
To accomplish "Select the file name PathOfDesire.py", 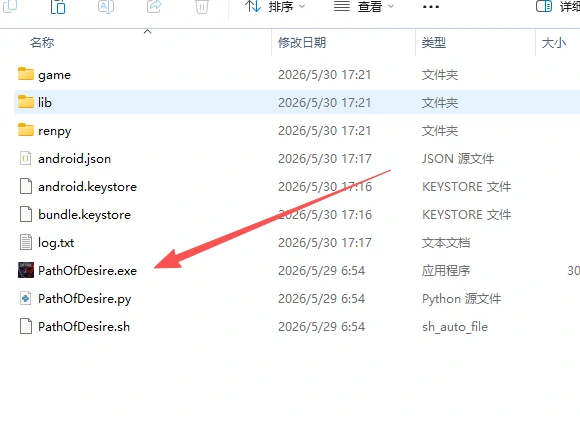I will point(84,299).
